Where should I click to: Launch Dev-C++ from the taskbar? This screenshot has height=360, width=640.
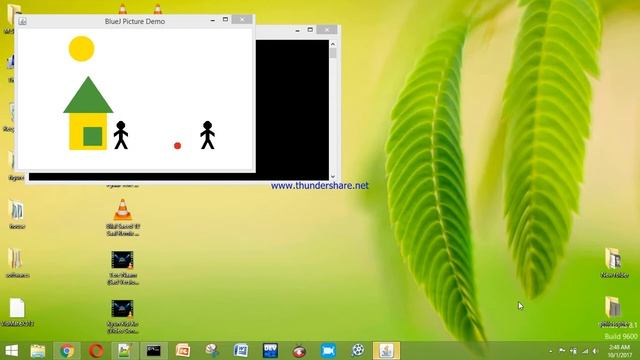(x=270, y=351)
